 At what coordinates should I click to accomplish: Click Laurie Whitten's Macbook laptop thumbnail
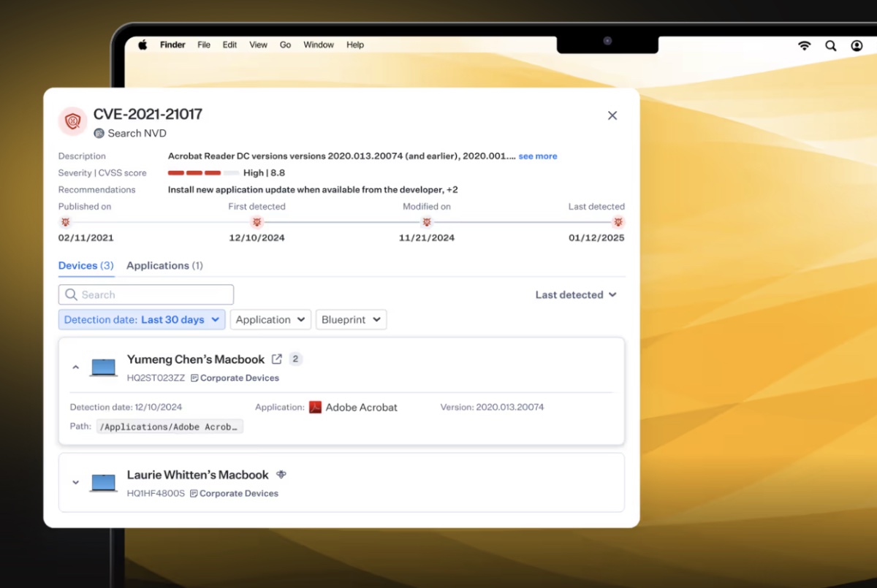click(x=103, y=482)
